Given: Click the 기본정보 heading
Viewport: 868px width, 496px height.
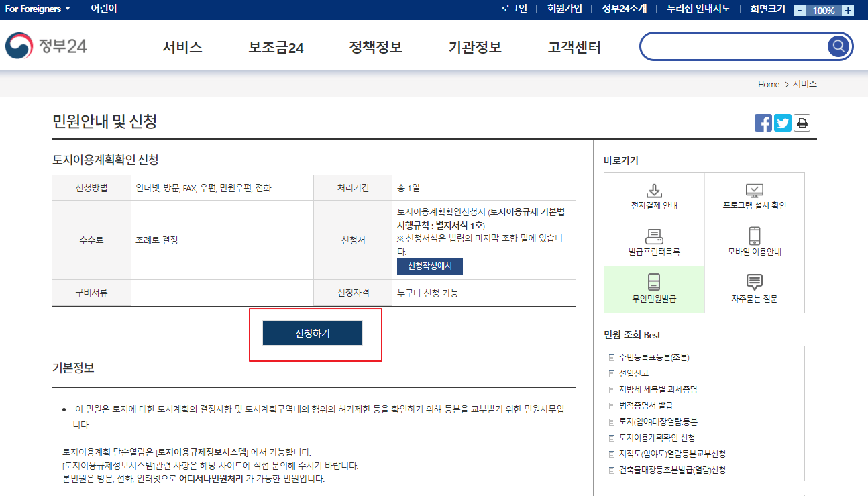Looking at the screenshot, I should pyautogui.click(x=73, y=368).
